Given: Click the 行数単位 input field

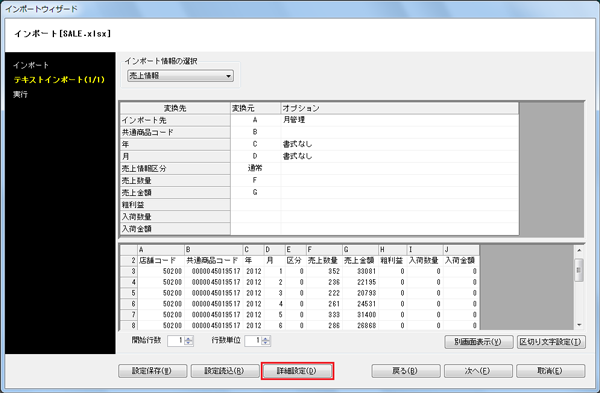Looking at the screenshot, I should click(253, 341).
